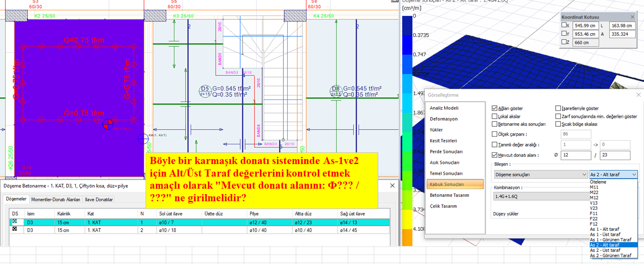Uncheck Mevcut donatı alanı checkbox
Image resolution: width=644 pixels, height=264 pixels.
[x=495, y=156]
